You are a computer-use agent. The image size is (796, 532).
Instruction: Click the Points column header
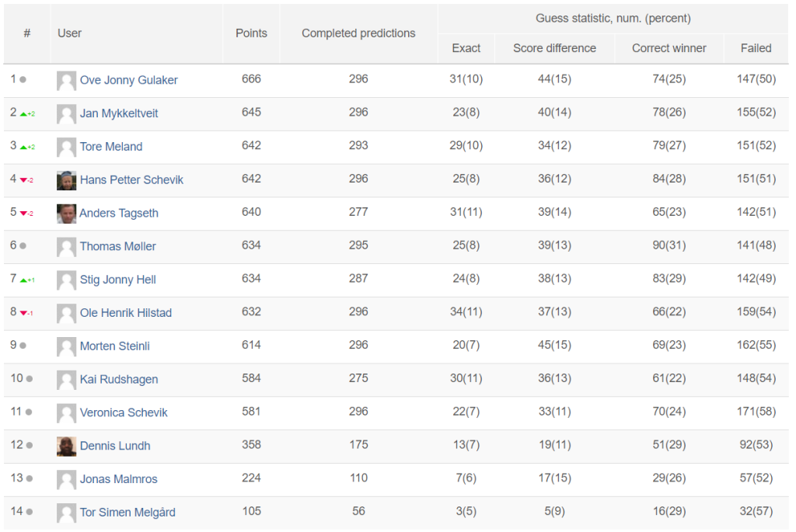tap(251, 33)
